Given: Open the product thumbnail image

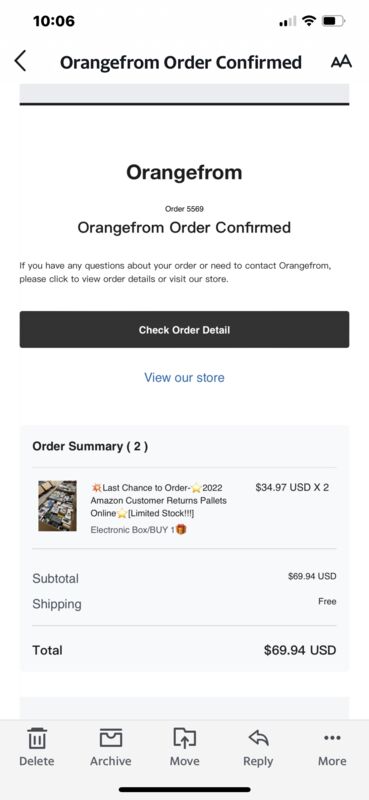Looking at the screenshot, I should (x=57, y=506).
